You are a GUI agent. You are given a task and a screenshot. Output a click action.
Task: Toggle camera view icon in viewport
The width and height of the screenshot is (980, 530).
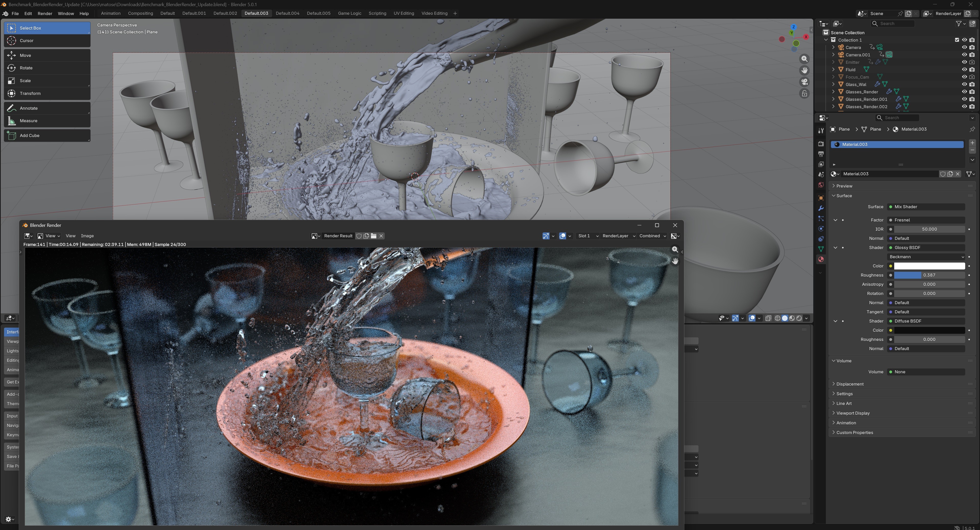point(804,82)
